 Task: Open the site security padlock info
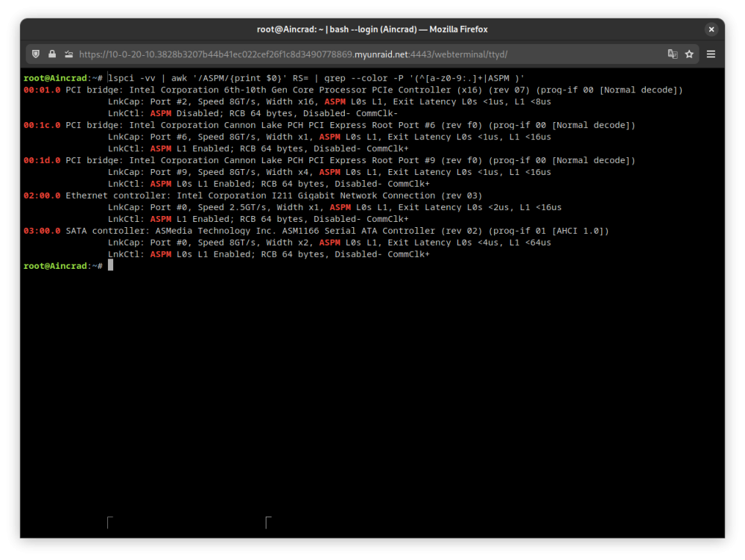click(x=52, y=54)
